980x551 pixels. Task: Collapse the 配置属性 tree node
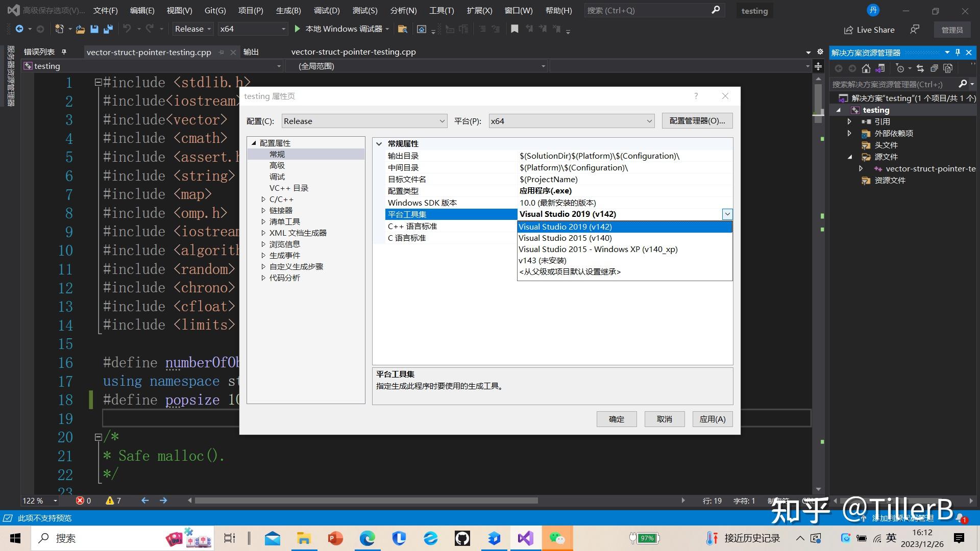pyautogui.click(x=254, y=143)
